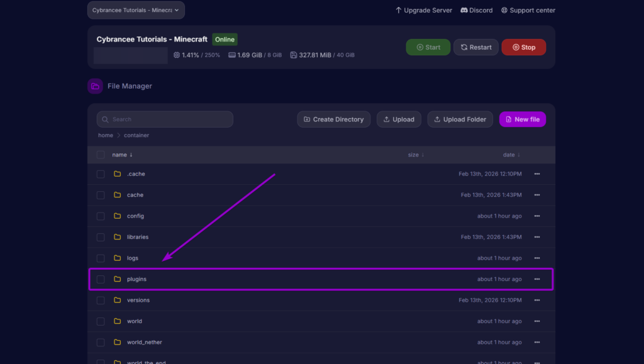Check the box next to logs folder
Viewport: 644px width, 364px height.
[x=101, y=258]
